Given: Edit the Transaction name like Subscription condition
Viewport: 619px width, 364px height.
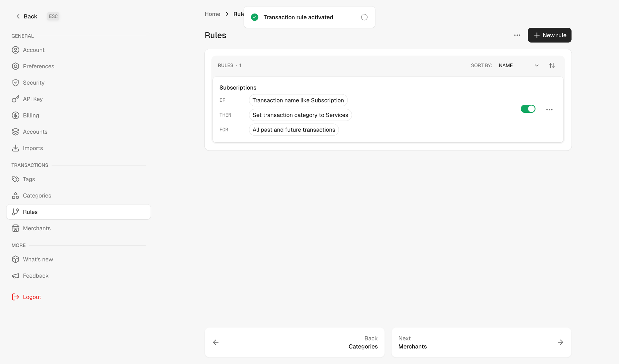Looking at the screenshot, I should pos(298,100).
